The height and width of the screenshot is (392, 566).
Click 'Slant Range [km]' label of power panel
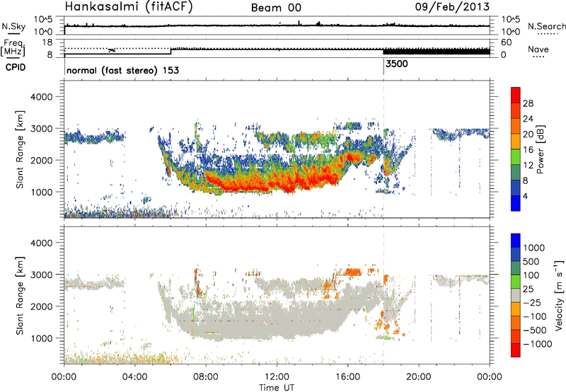(20, 149)
